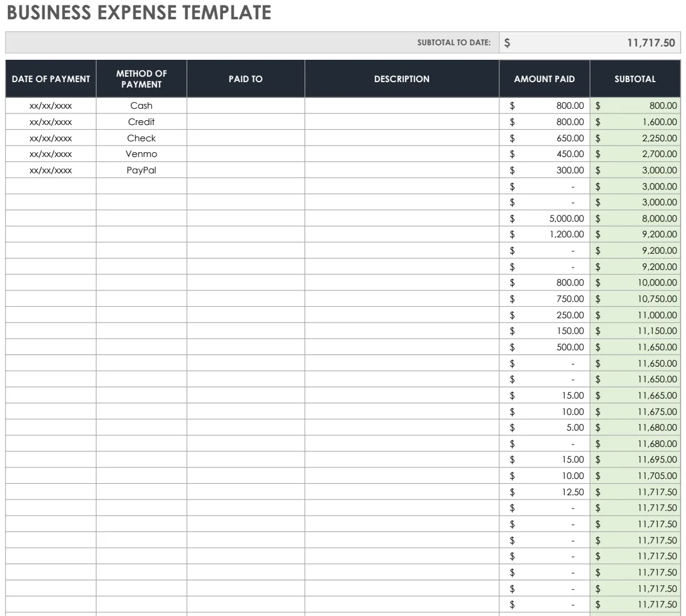686x616 pixels.
Task: Select the 11,705.00 subtotal cell
Action: coord(635,476)
